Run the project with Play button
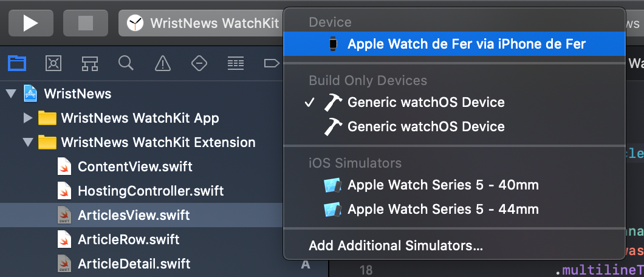The height and width of the screenshot is (277, 644). tap(31, 23)
